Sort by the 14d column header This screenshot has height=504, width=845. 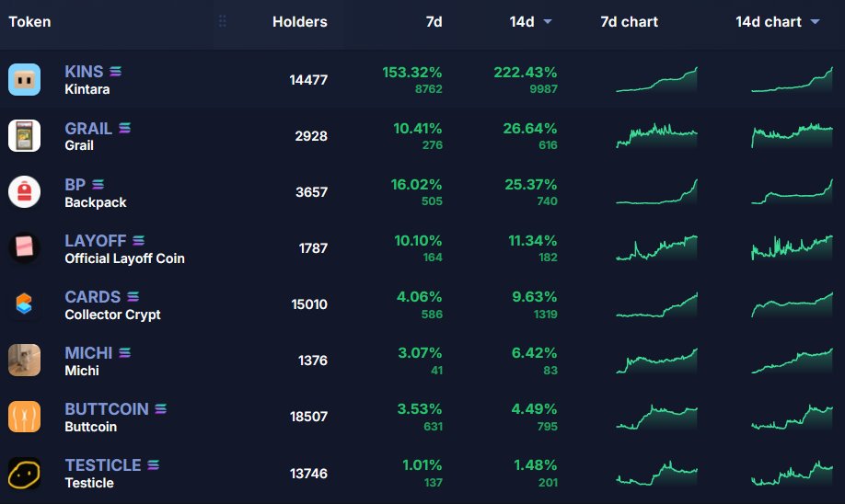[x=522, y=21]
